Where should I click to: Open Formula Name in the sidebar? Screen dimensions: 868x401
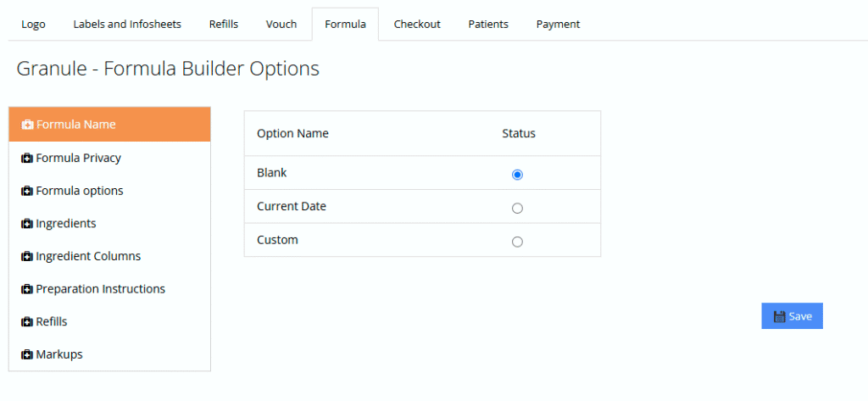pos(109,125)
